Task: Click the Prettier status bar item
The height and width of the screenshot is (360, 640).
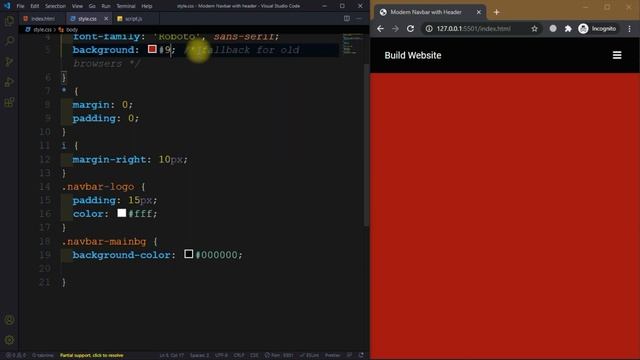Action: point(332,356)
